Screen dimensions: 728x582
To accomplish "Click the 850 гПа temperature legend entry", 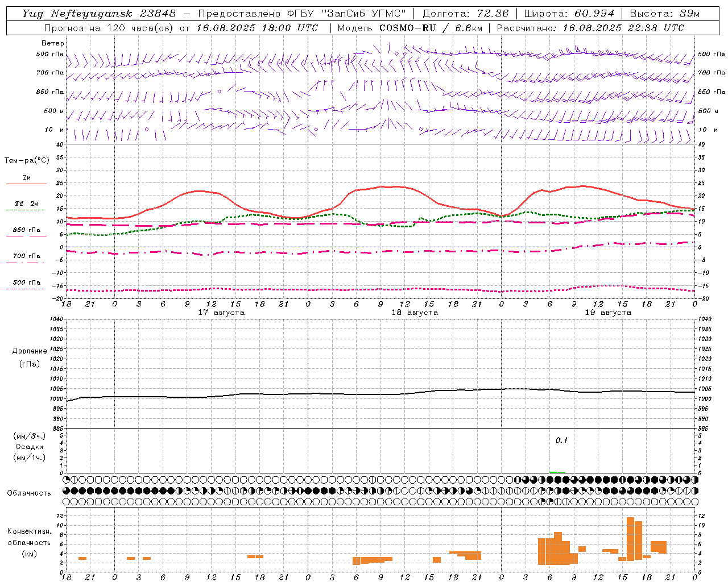I will click(x=26, y=230).
